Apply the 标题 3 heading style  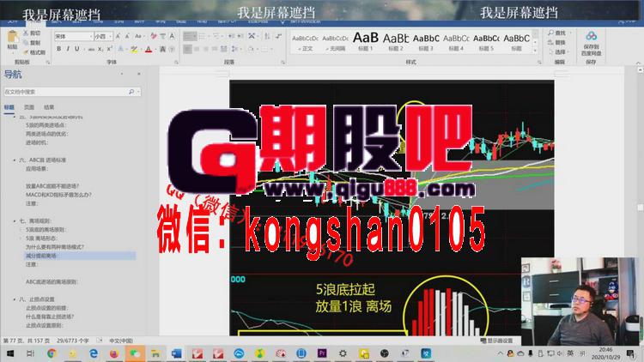point(426,43)
